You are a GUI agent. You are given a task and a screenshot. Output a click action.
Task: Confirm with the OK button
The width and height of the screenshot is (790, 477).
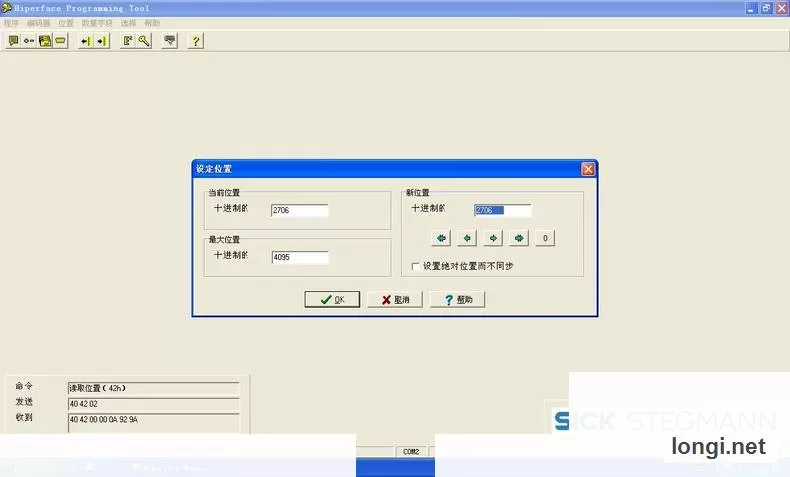pyautogui.click(x=332, y=299)
